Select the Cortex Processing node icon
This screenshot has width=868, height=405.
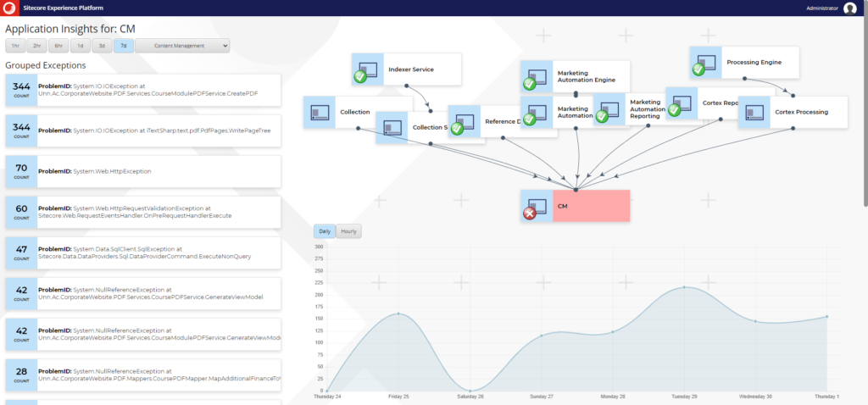tap(754, 113)
